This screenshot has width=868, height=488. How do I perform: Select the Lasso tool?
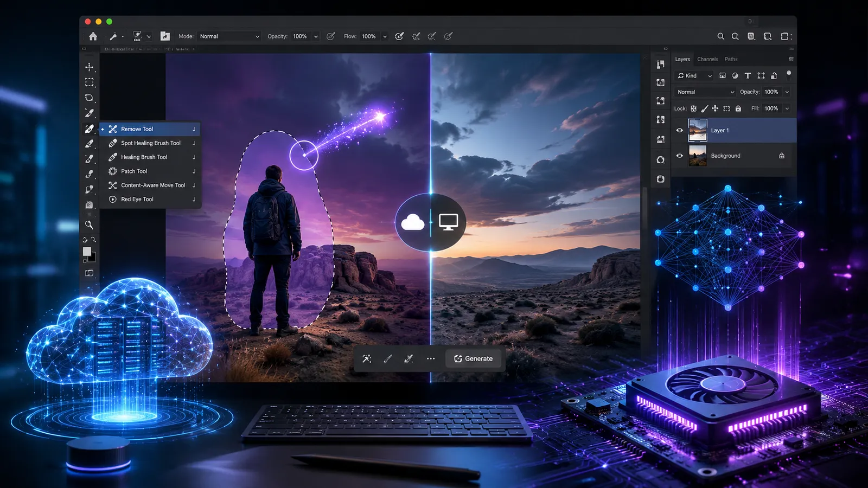(x=90, y=98)
